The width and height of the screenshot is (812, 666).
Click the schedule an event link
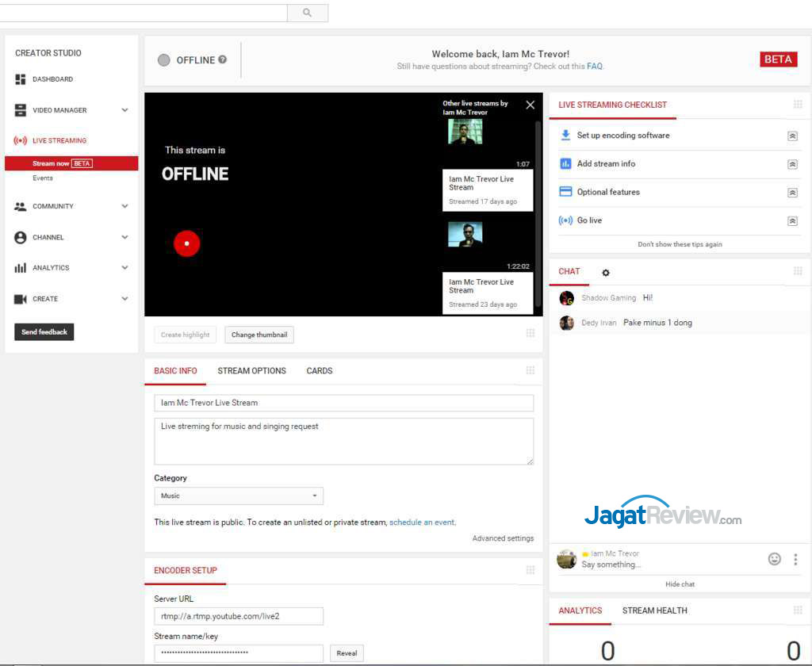[422, 522]
